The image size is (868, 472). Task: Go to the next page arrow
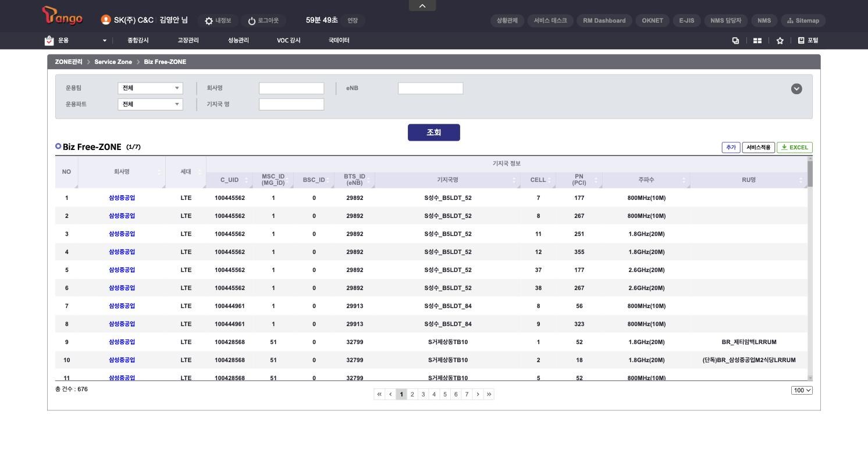(x=478, y=394)
